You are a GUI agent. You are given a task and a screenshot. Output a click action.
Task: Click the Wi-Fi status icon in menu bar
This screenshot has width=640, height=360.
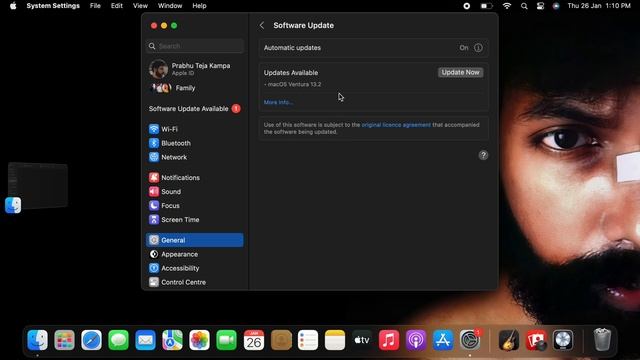click(x=507, y=6)
